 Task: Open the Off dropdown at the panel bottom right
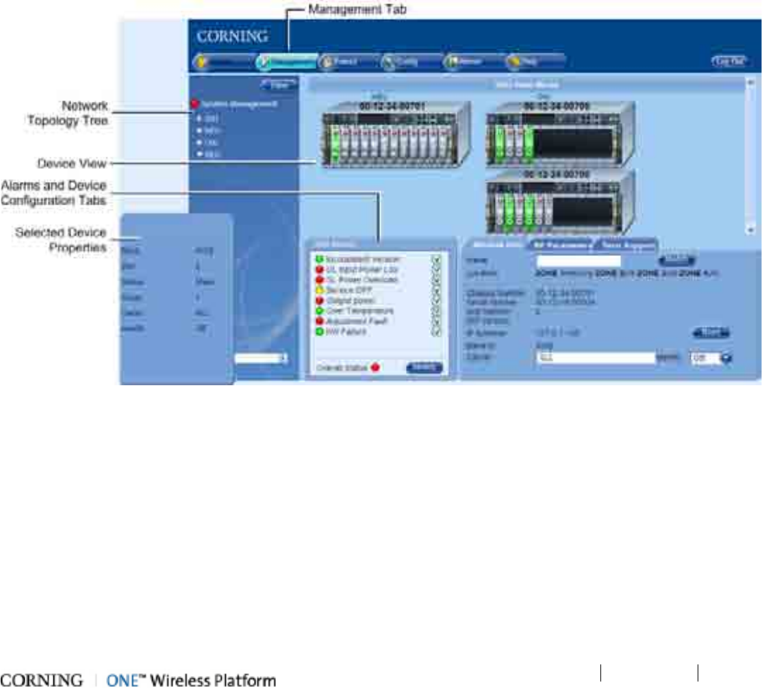coord(711,358)
